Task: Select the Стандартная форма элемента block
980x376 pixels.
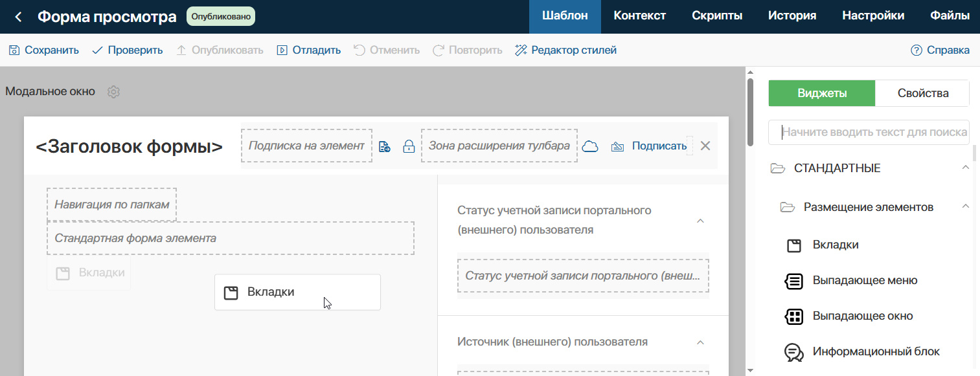Action: pyautogui.click(x=231, y=238)
